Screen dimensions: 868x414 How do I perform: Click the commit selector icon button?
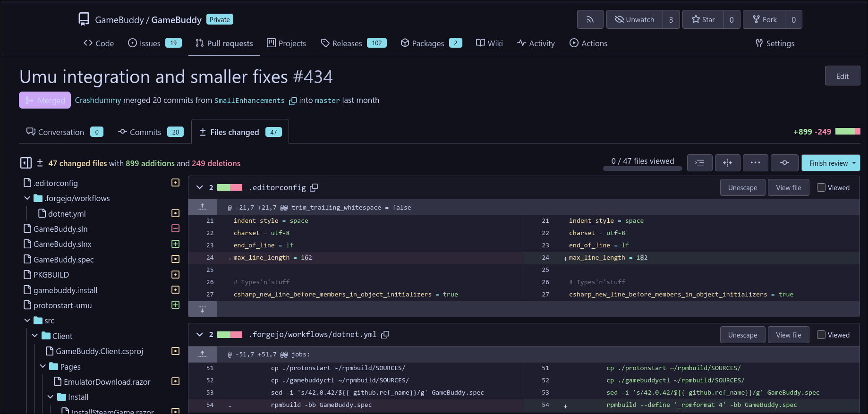click(784, 163)
